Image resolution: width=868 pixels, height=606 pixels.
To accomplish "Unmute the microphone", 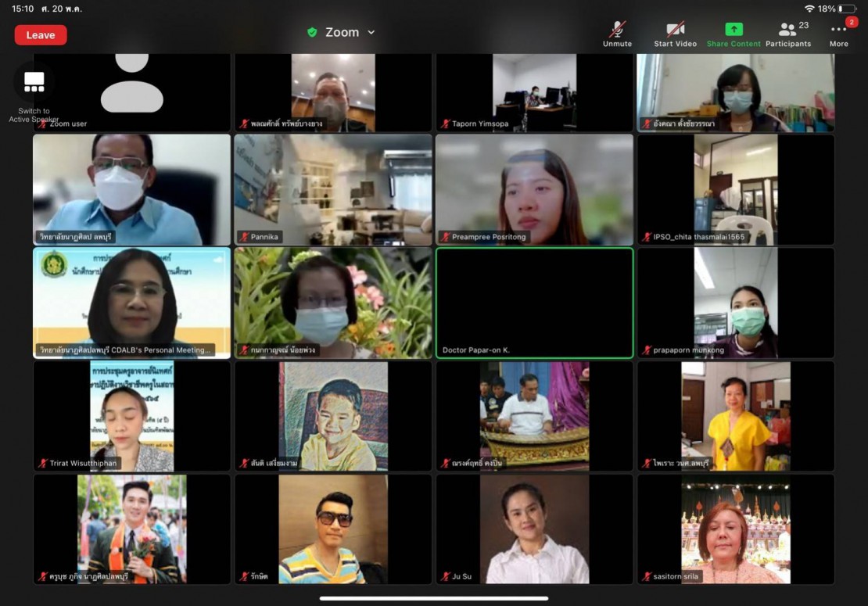I will [617, 34].
